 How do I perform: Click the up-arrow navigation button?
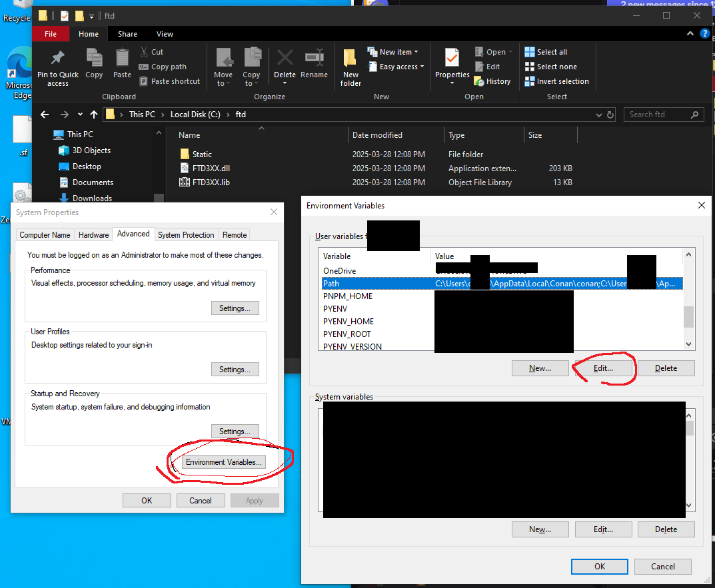click(94, 115)
